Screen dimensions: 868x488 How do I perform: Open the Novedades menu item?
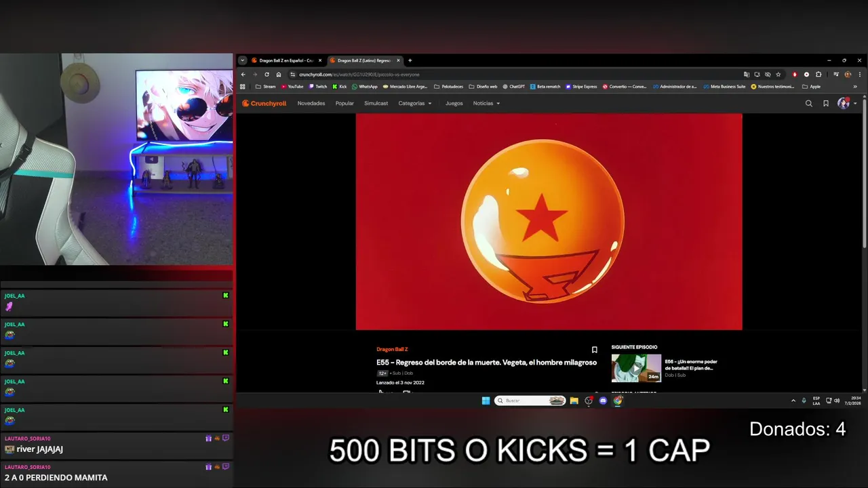pyautogui.click(x=311, y=104)
